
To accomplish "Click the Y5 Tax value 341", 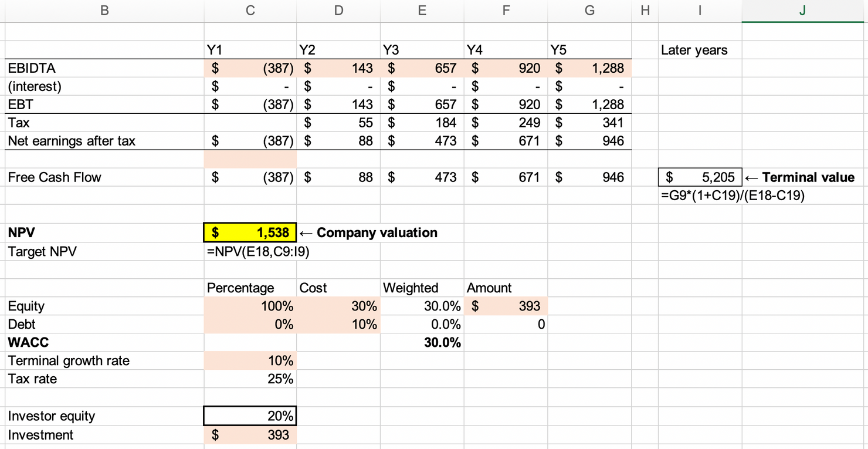I will click(x=590, y=123).
